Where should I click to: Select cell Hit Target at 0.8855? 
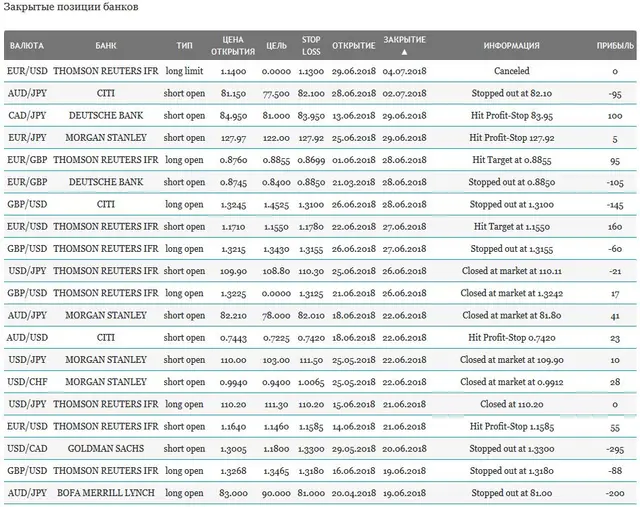511,160
